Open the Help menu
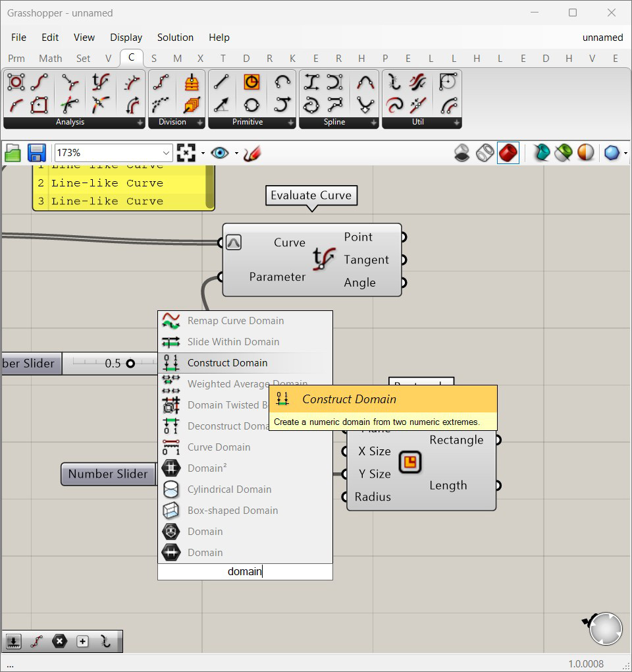Screen dimensions: 632x672 (219, 38)
